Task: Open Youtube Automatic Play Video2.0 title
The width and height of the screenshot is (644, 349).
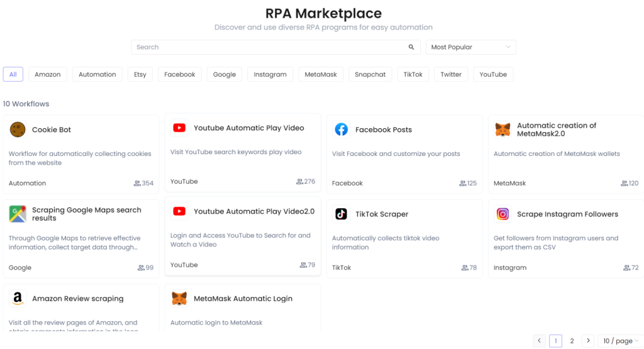Action: (254, 211)
